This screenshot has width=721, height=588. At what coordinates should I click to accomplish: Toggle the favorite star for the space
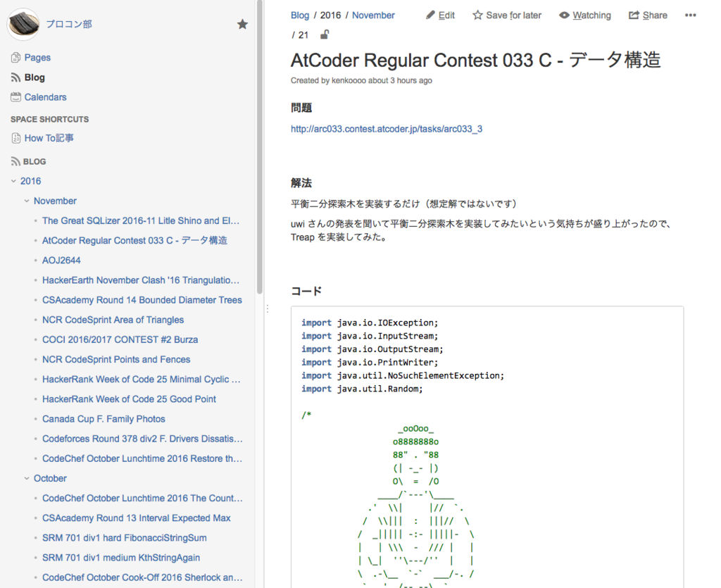[242, 25]
